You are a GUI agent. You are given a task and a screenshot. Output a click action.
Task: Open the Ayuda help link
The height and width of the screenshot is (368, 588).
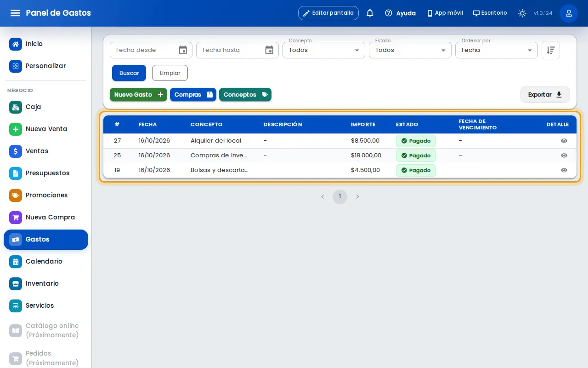pos(401,13)
